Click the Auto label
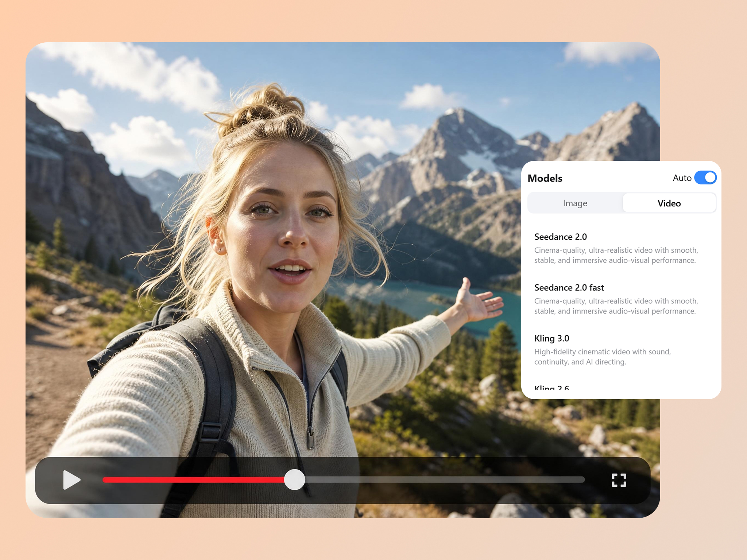This screenshot has width=747, height=560. tap(682, 178)
